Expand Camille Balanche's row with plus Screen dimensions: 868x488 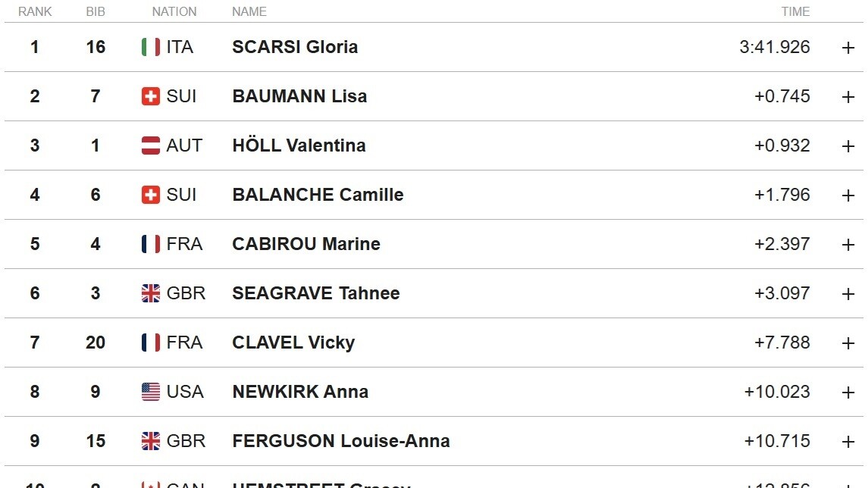[x=848, y=196]
